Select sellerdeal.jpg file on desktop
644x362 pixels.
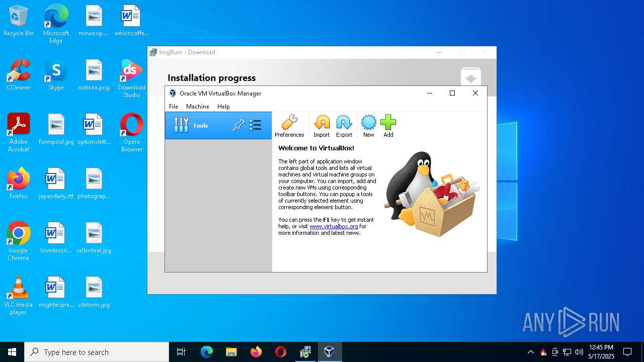coord(94,238)
